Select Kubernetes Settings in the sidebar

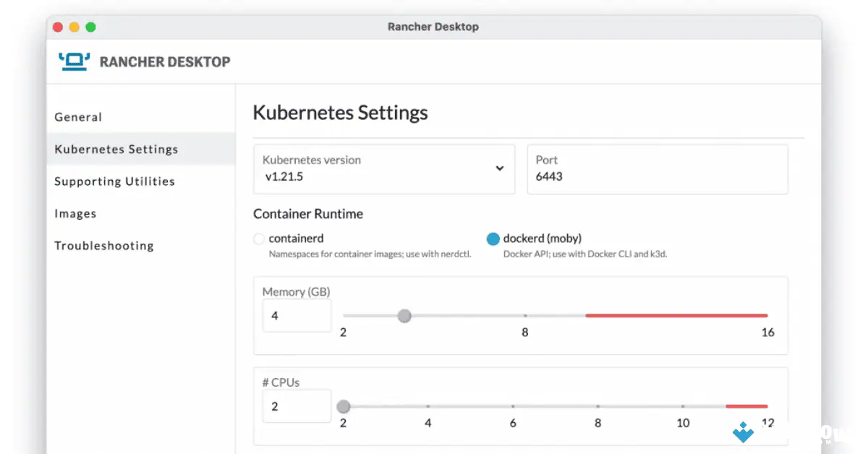116,150
